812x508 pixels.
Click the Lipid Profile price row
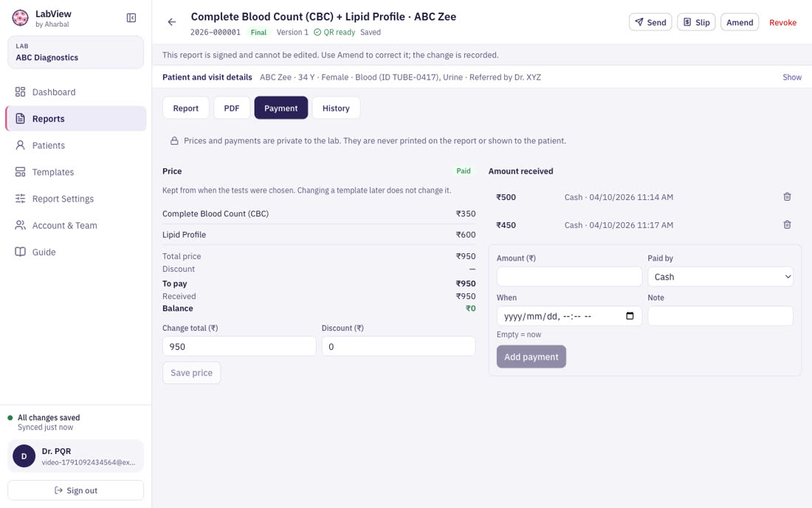click(319, 235)
